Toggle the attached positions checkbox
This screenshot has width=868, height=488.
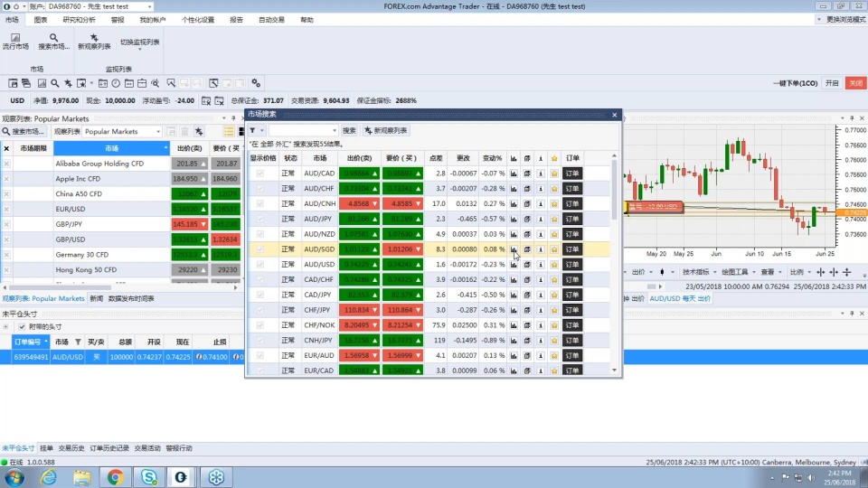pyautogui.click(x=21, y=326)
